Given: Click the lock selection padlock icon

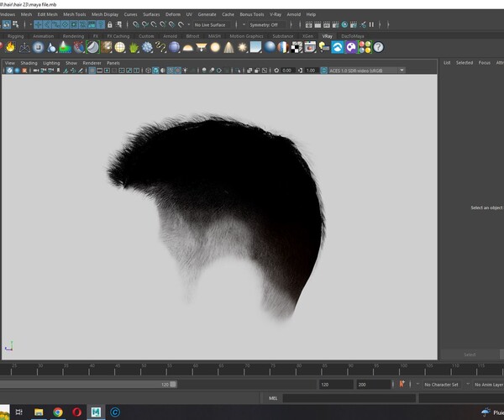Looking at the screenshot, I should point(109,24).
